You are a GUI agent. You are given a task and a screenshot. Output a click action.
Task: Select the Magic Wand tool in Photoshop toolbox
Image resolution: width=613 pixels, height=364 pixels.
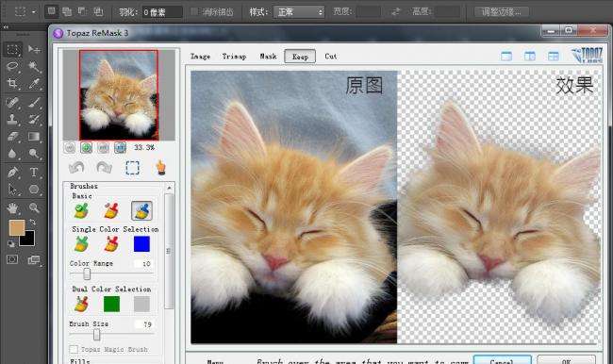click(x=34, y=66)
